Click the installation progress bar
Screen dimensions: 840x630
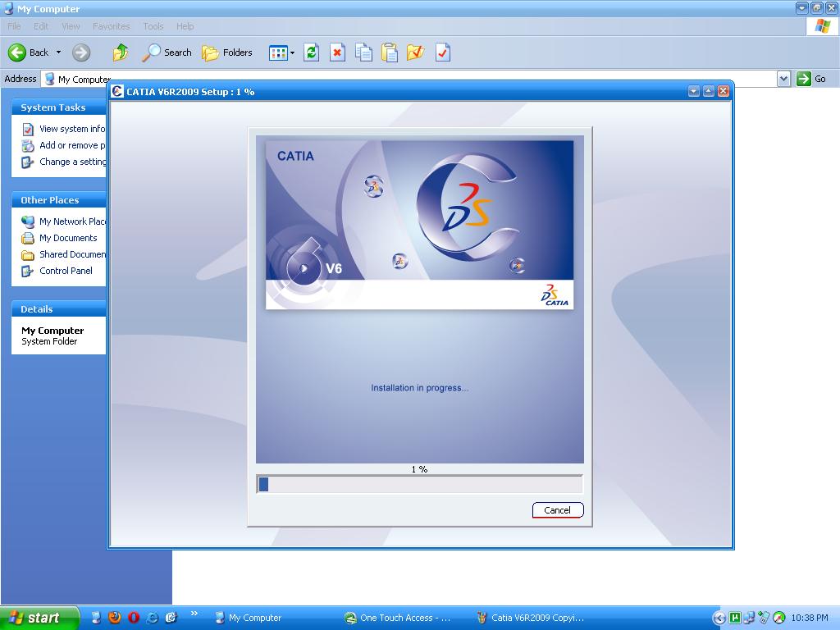(x=419, y=484)
